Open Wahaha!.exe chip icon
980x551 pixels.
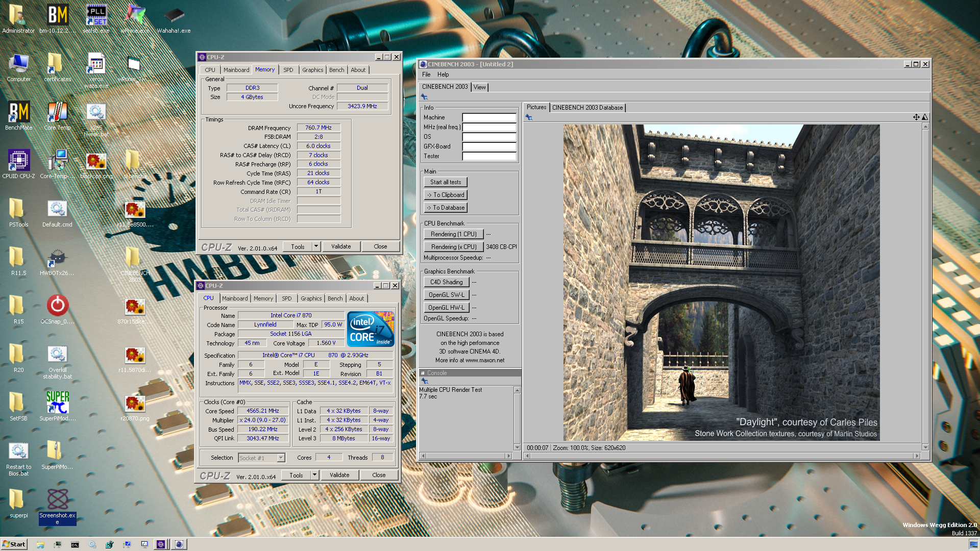coord(174,18)
